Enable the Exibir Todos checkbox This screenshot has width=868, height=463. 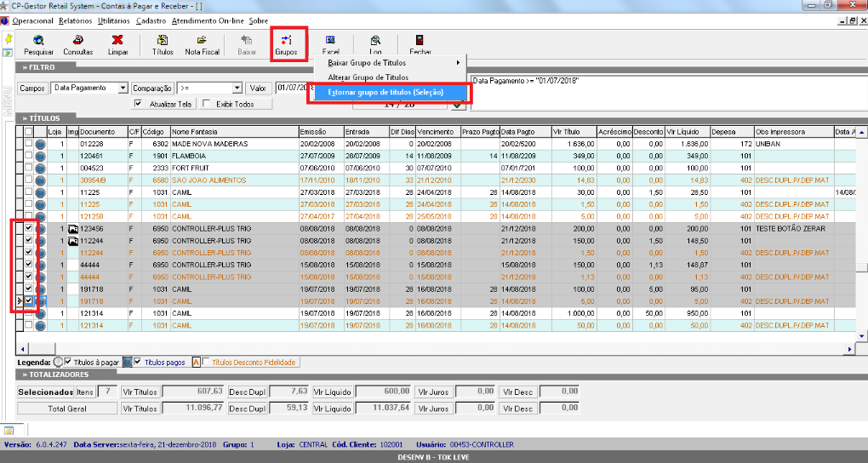point(207,104)
